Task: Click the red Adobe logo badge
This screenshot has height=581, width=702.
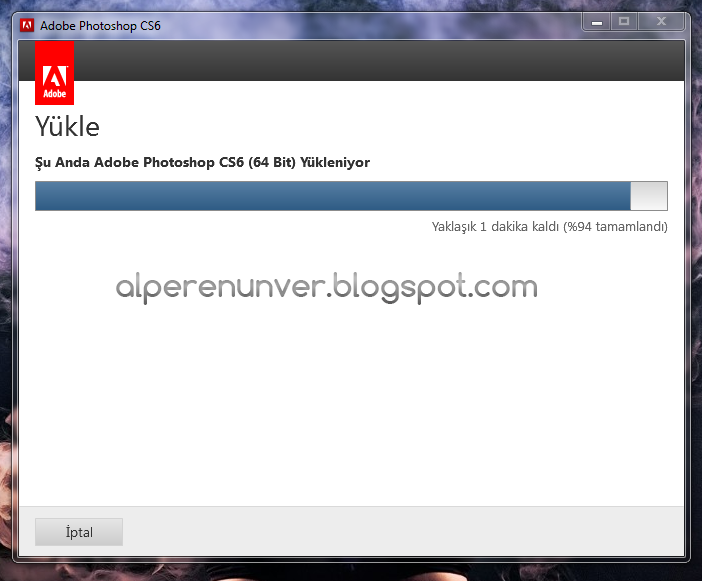Action: point(55,73)
